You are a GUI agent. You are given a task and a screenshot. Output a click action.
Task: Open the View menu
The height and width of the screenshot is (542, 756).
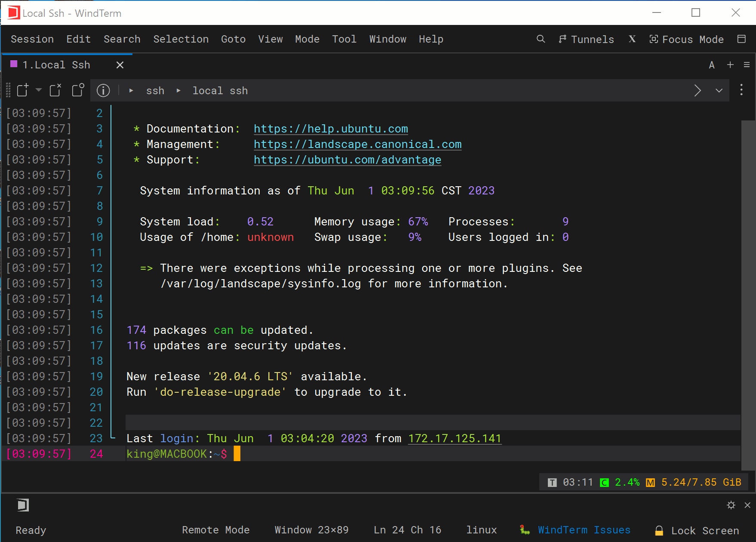(x=270, y=39)
